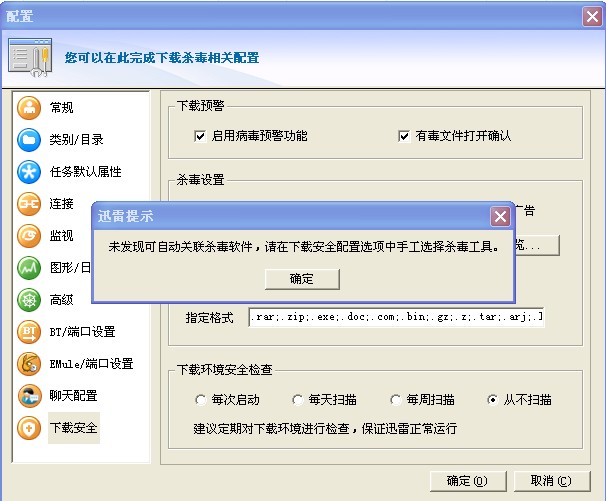This screenshot has width=606, height=501.
Task: Select EMule/端口设置 in the sidebar
Action: pos(91,364)
